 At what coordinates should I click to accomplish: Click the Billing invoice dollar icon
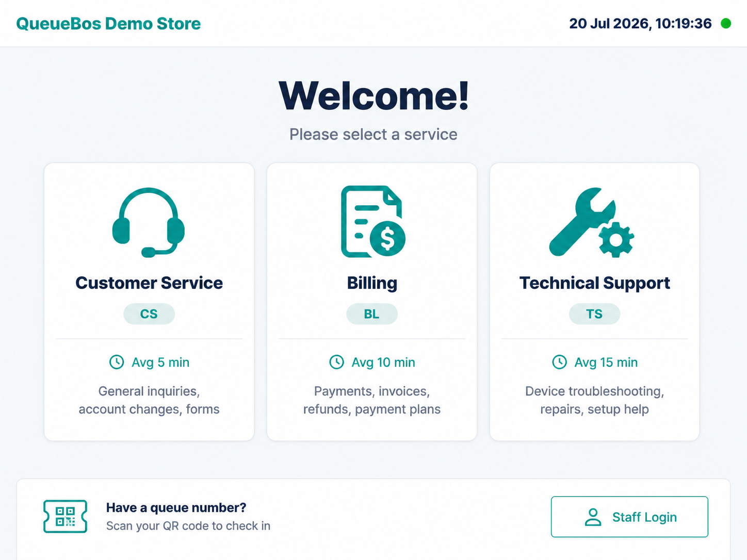tap(373, 221)
